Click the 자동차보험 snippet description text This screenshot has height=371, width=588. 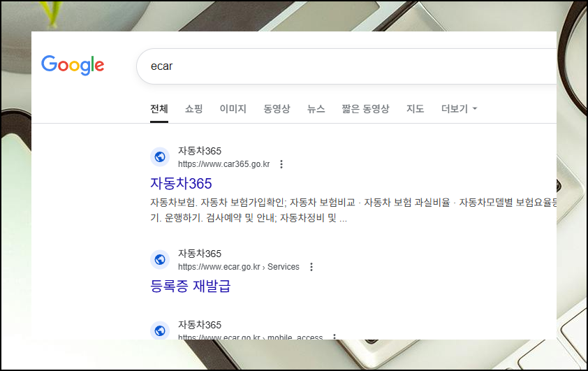[353, 210]
